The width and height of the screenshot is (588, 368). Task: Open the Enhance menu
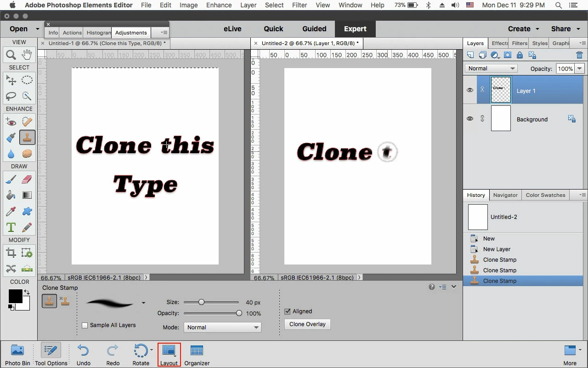tap(219, 5)
